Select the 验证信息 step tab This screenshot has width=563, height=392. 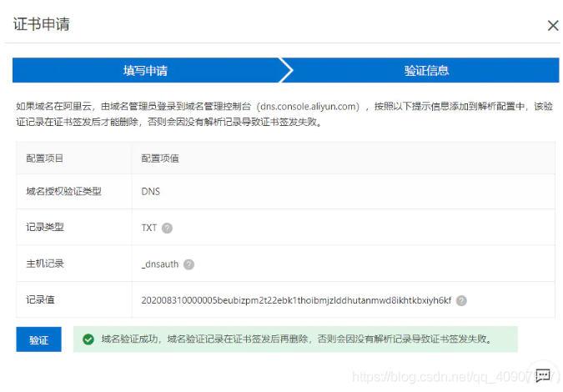click(426, 71)
